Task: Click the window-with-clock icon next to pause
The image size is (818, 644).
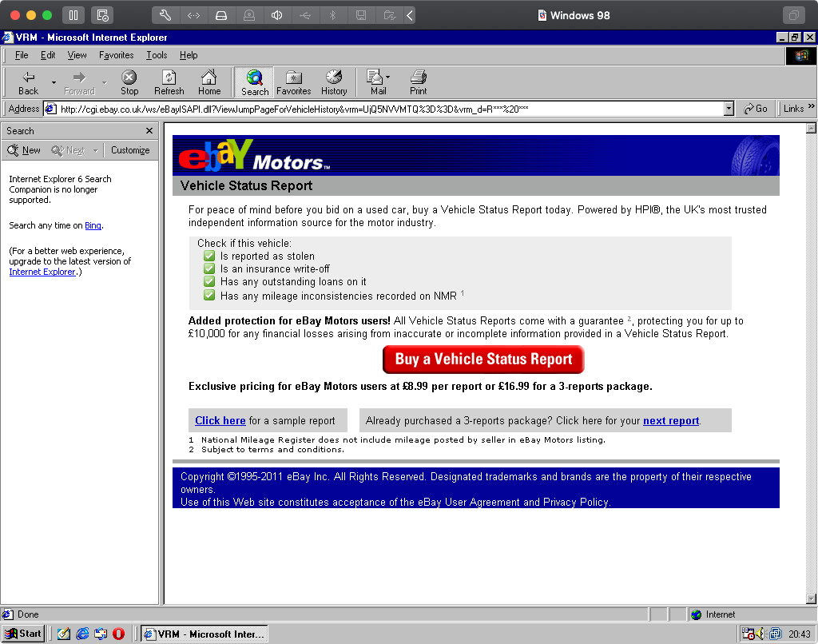Action: coord(102,15)
